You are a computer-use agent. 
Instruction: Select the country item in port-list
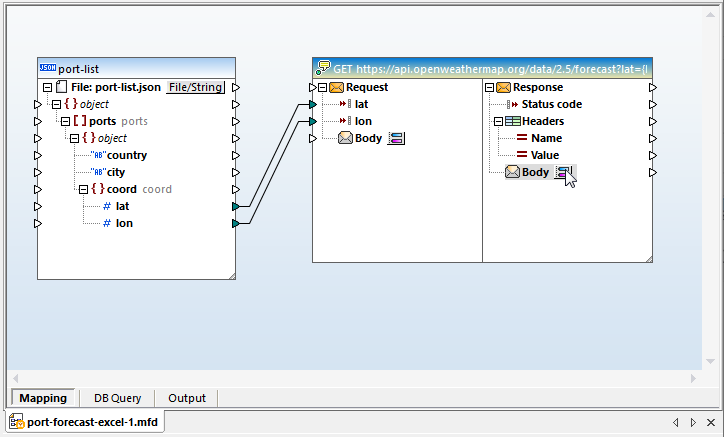(126, 155)
